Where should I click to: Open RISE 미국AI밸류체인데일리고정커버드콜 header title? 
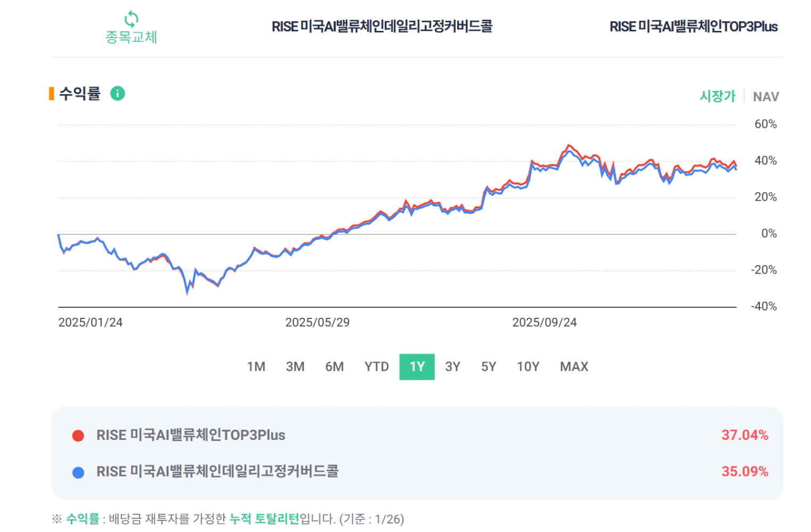pyautogui.click(x=382, y=27)
